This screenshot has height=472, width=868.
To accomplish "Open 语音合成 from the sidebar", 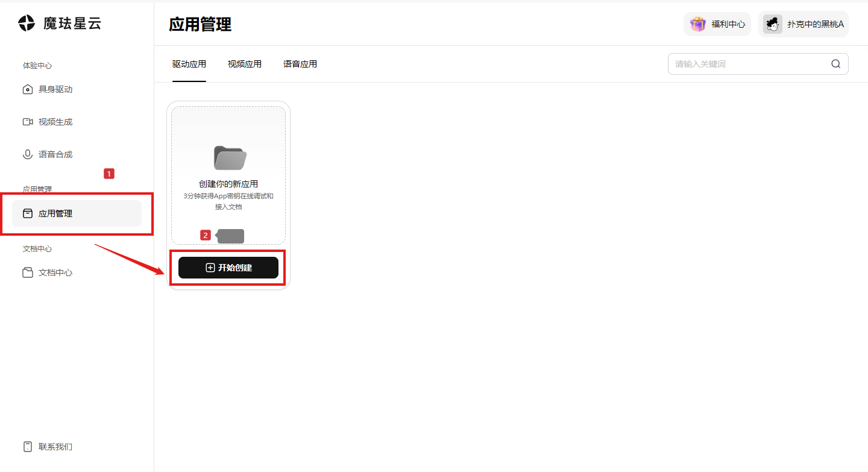I will [x=77, y=154].
